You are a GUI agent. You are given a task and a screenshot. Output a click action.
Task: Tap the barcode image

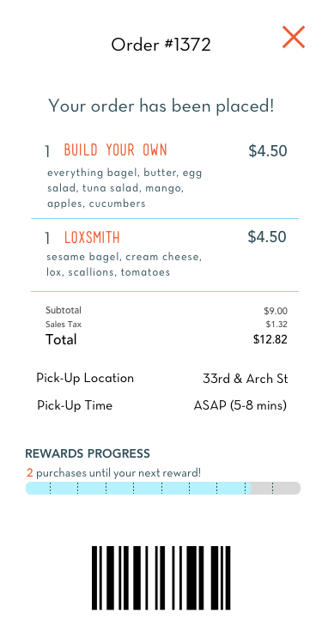[161, 578]
